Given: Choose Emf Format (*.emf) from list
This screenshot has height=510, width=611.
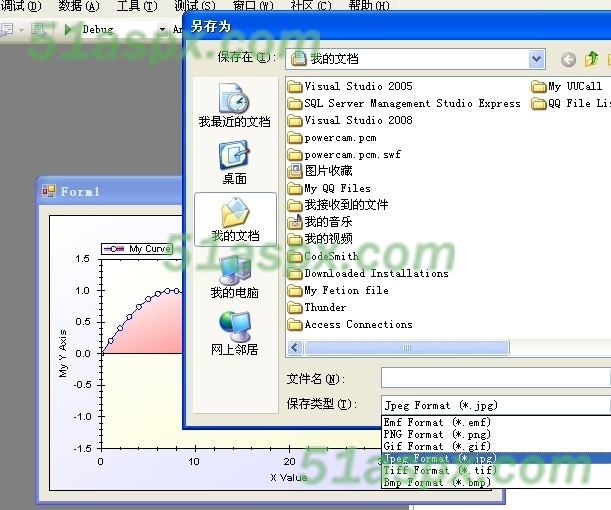Looking at the screenshot, I should [496, 422].
